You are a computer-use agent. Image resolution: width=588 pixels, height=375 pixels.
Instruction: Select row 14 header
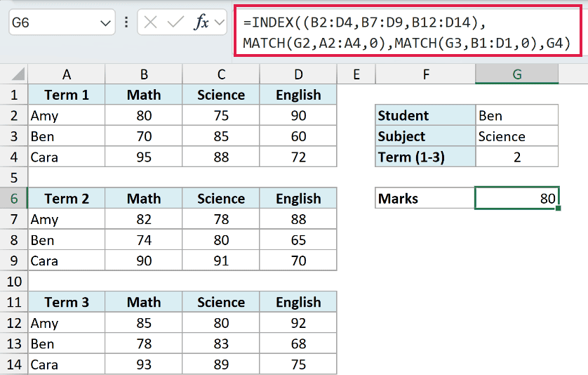[x=14, y=364]
